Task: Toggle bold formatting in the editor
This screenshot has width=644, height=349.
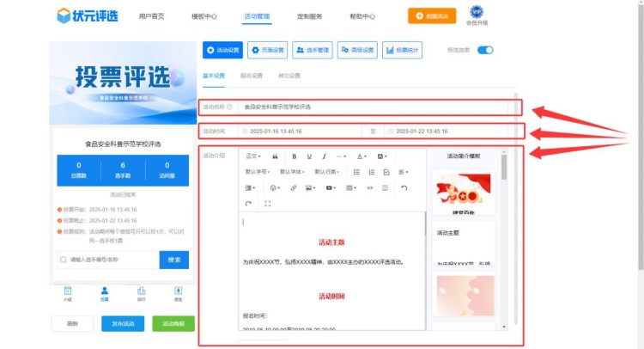Action: (x=294, y=156)
